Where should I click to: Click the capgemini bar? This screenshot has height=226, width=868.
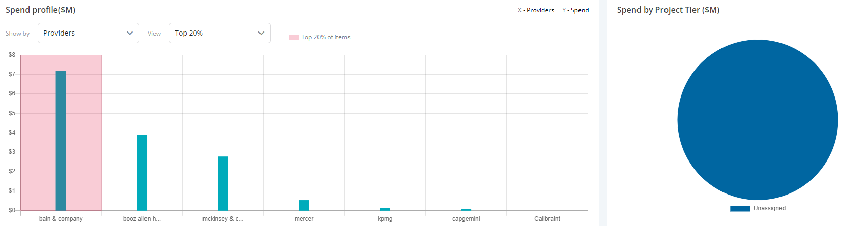[x=466, y=209]
